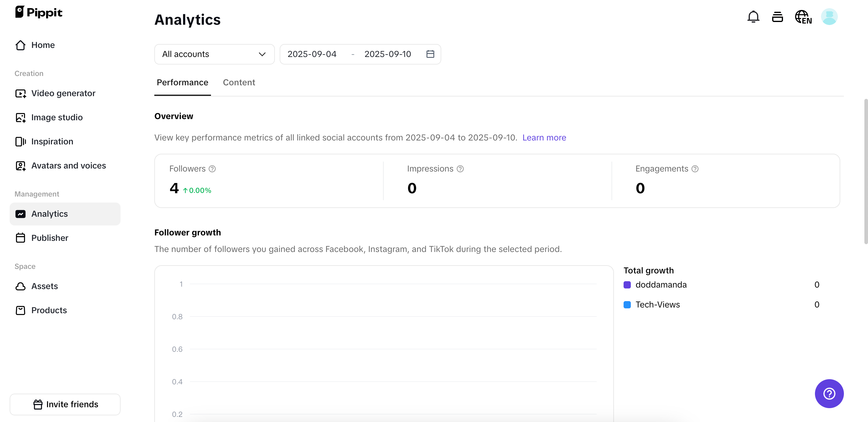Open the notification bell

tap(753, 17)
